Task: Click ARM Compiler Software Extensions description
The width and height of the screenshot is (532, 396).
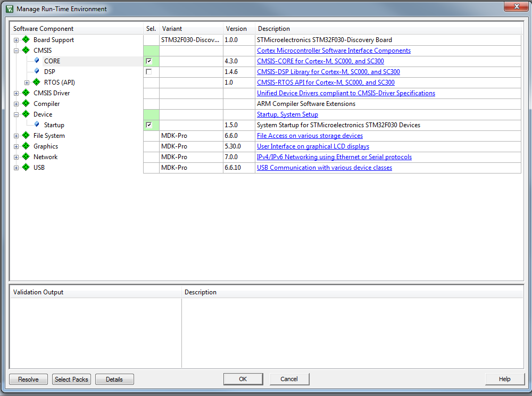Action: click(306, 104)
